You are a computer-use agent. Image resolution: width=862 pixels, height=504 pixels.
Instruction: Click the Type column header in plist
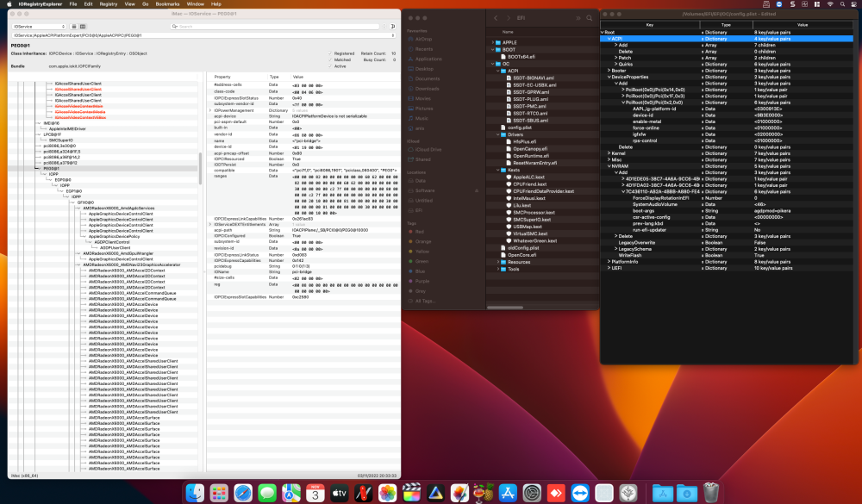[726, 25]
